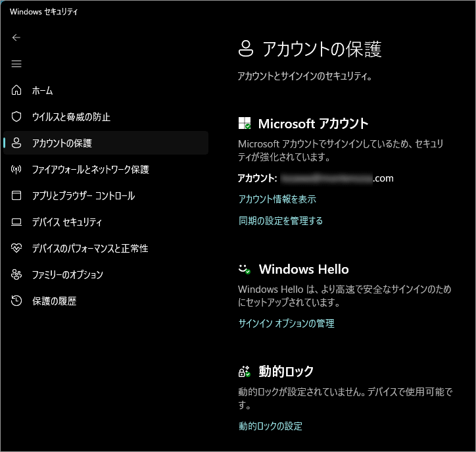The height and width of the screenshot is (452, 476).
Task: Click the Microsoft アカウント heading logo
Action: [245, 124]
